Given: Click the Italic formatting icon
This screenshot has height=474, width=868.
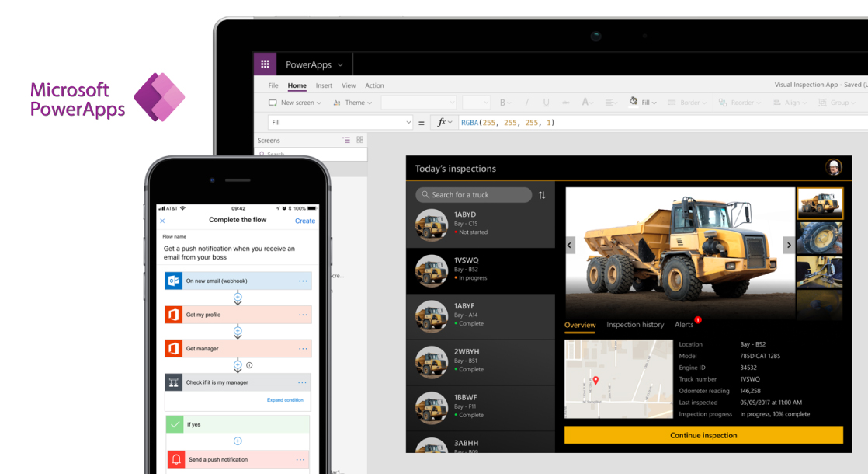Looking at the screenshot, I should (528, 102).
